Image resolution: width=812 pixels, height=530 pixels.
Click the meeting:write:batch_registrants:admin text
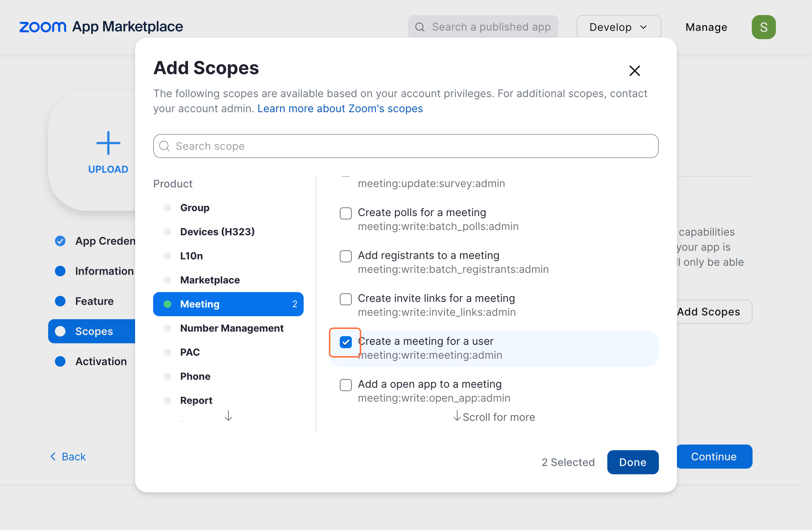tap(453, 269)
